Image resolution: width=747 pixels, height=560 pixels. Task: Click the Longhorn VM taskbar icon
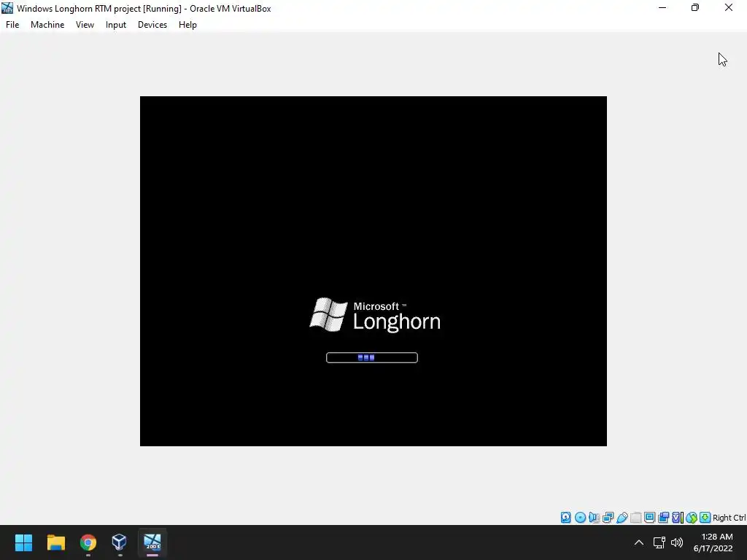point(152,542)
